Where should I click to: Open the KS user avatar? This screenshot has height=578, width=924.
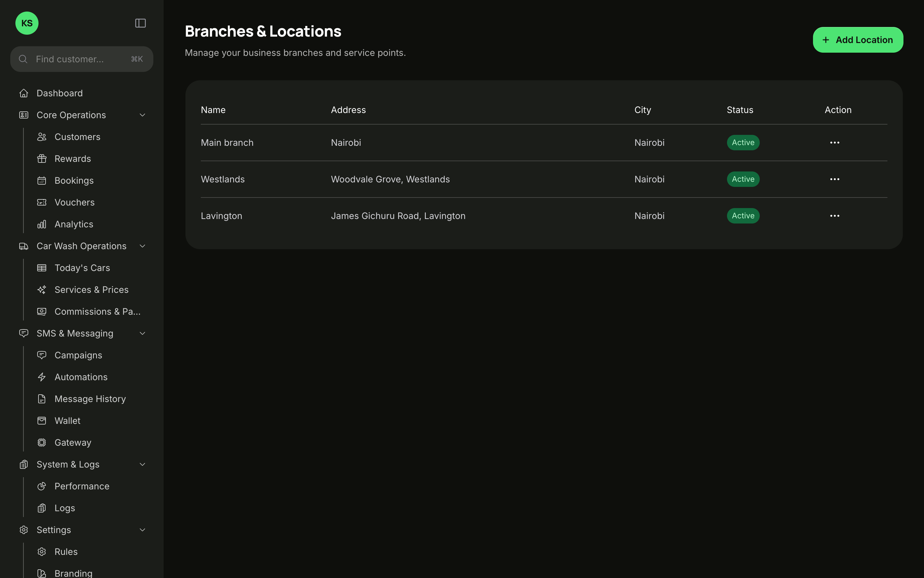tap(27, 23)
